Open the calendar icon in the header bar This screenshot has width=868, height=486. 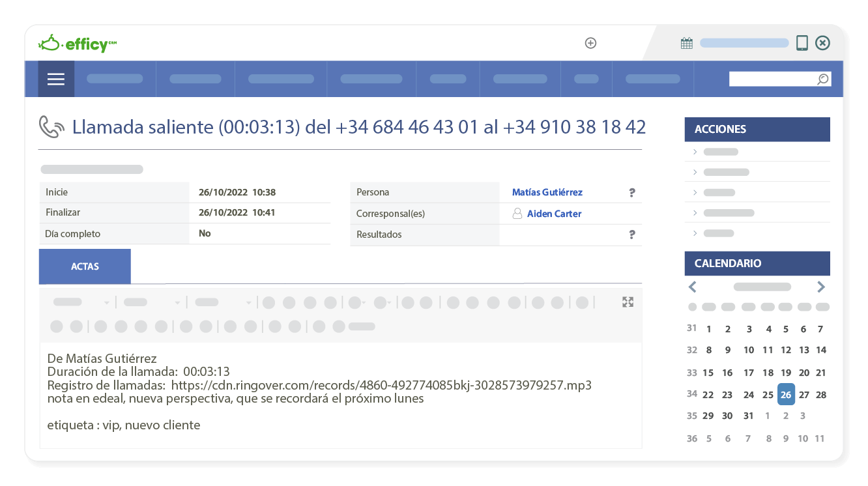coord(686,42)
